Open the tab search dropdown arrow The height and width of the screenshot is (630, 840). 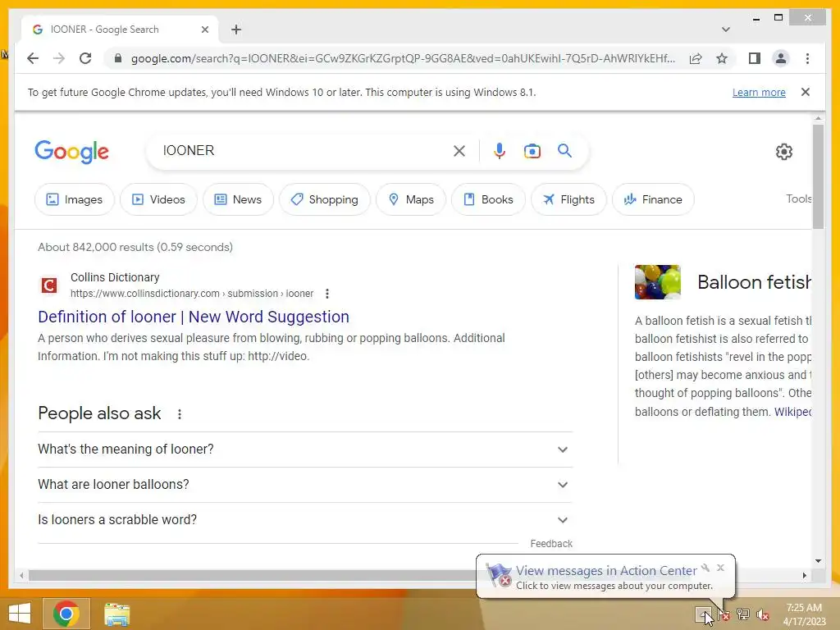pos(725,30)
